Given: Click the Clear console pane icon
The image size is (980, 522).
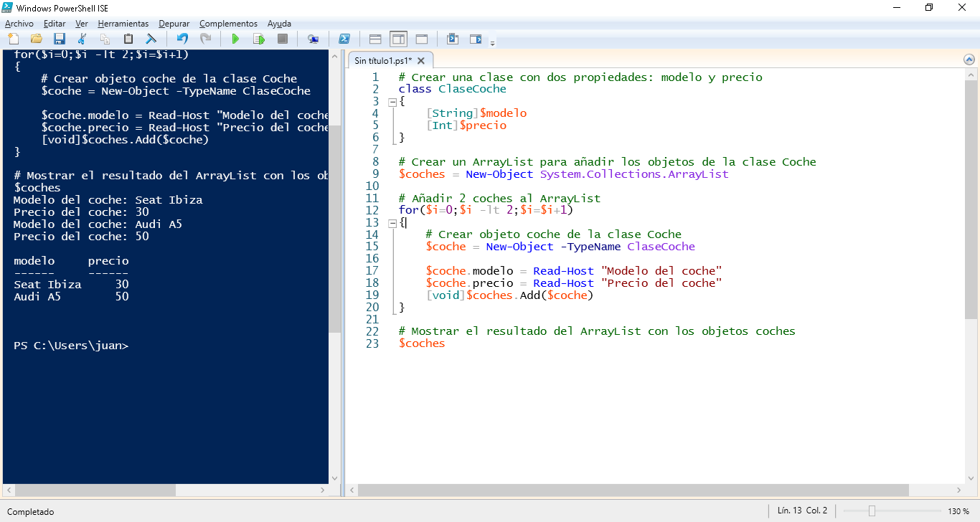Looking at the screenshot, I should coord(151,39).
